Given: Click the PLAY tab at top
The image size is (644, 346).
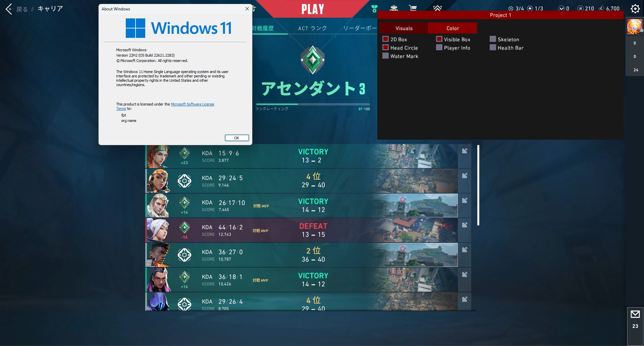Looking at the screenshot, I should pos(313,9).
